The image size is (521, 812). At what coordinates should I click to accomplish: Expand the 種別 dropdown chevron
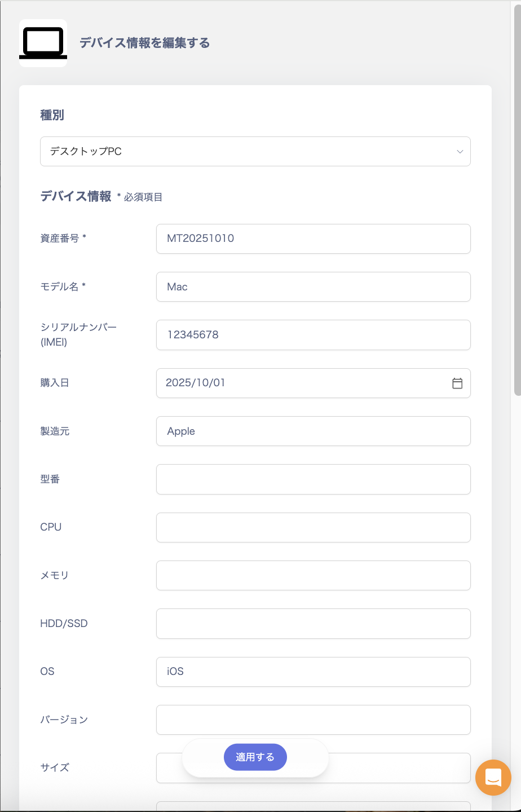tap(460, 152)
